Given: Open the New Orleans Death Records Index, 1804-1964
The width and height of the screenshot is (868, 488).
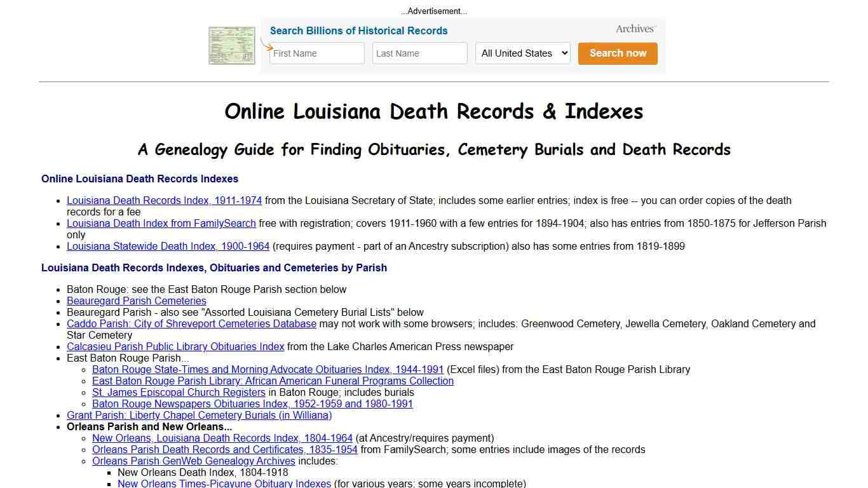Looking at the screenshot, I should pos(222,438).
